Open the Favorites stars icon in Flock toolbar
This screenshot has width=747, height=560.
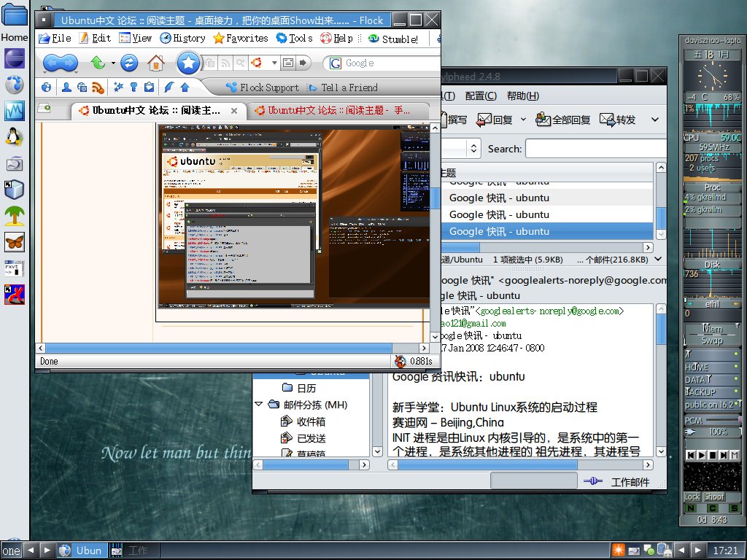(x=119, y=87)
